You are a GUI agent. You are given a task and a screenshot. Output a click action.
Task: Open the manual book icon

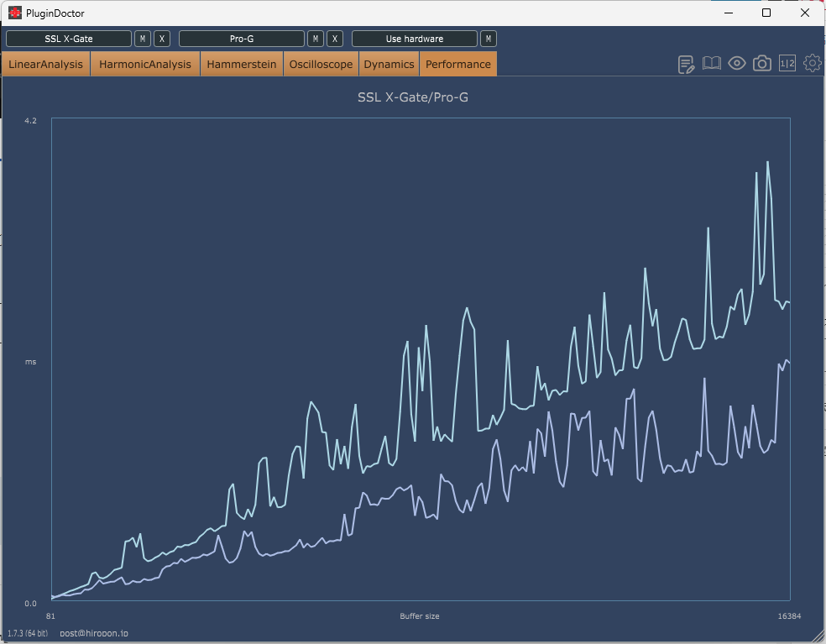[711, 64]
